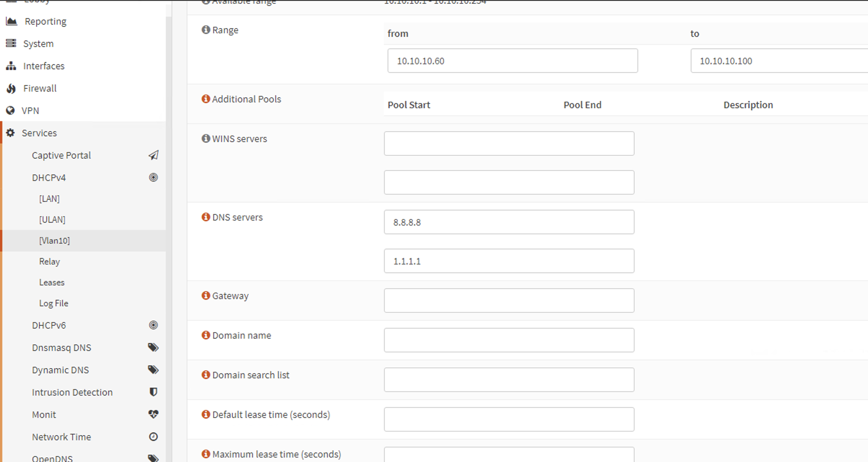Click the Domain name help icon

pos(206,335)
